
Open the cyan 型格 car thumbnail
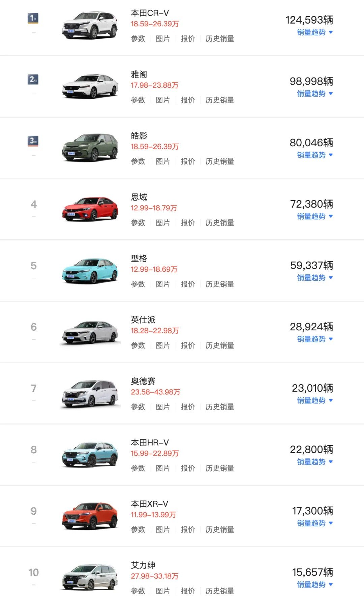pyautogui.click(x=90, y=271)
